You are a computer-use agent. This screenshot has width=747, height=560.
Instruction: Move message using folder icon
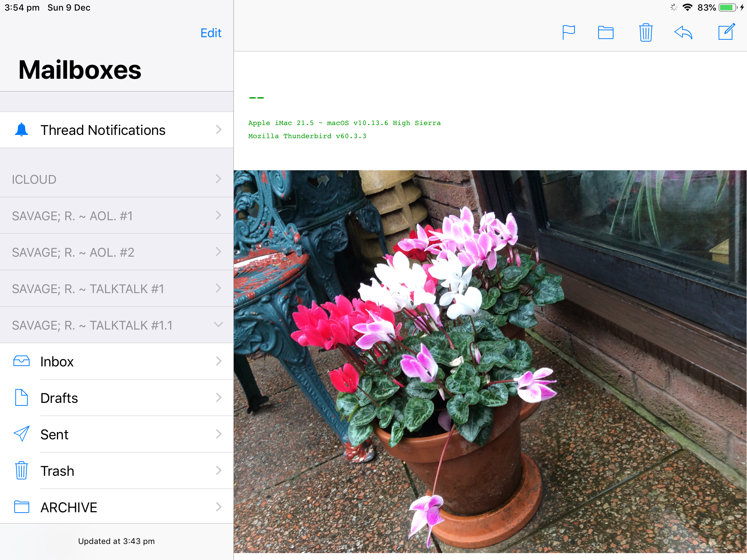605,32
